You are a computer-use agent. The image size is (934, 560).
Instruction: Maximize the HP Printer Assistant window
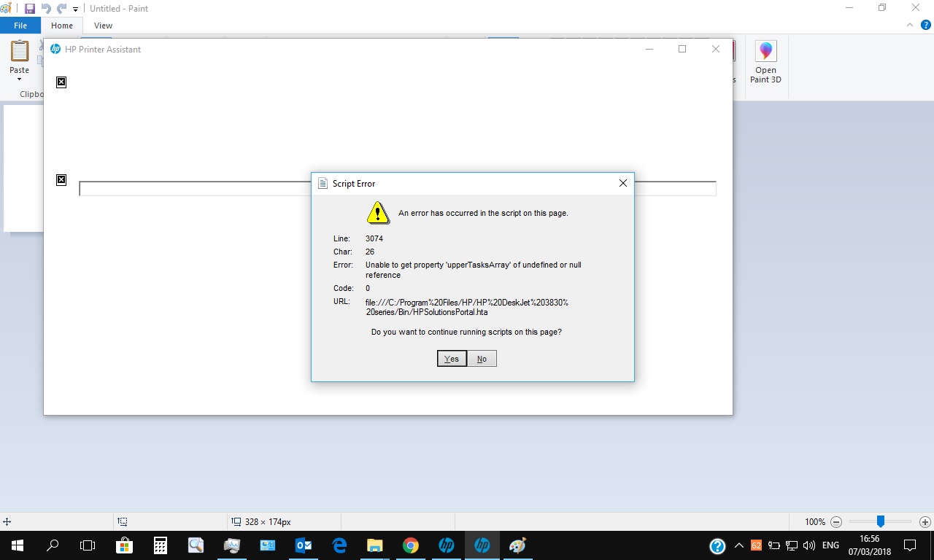point(682,50)
